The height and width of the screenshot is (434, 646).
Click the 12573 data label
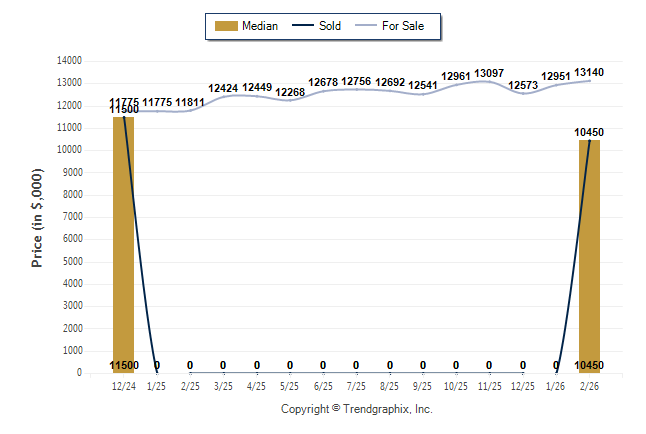click(523, 85)
